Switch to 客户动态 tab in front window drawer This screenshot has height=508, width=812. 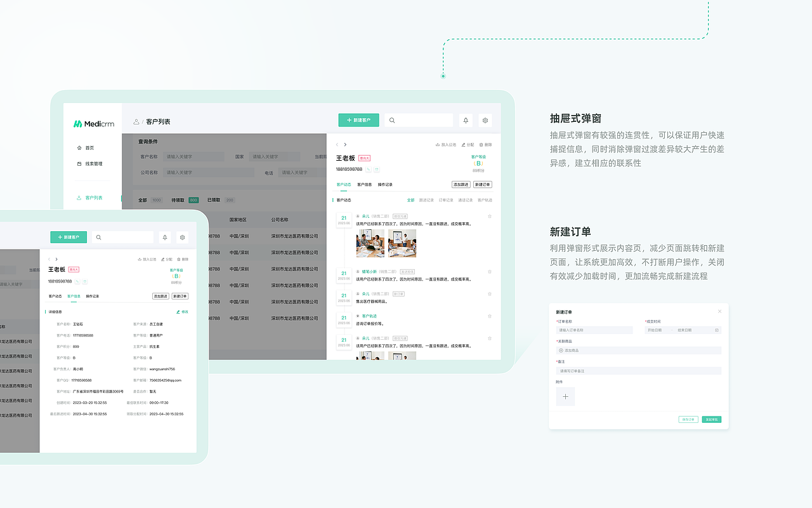point(55,296)
